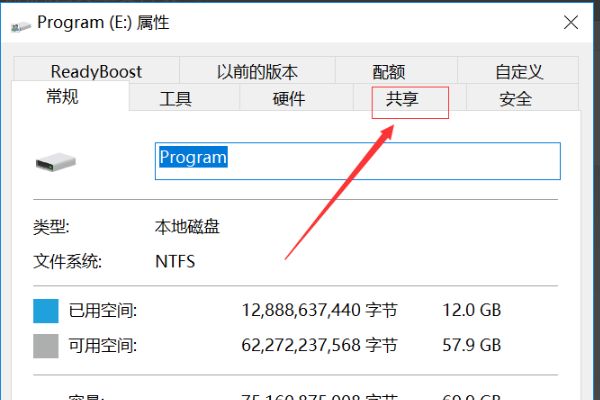Click the 57.9 GB free size
Viewport: 600px width, 400px height.
(471, 345)
